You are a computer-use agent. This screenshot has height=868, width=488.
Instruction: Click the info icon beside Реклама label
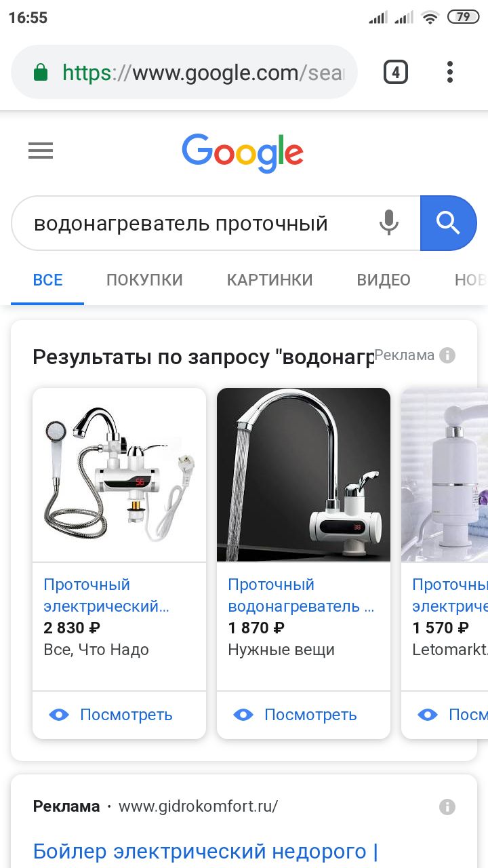click(447, 355)
